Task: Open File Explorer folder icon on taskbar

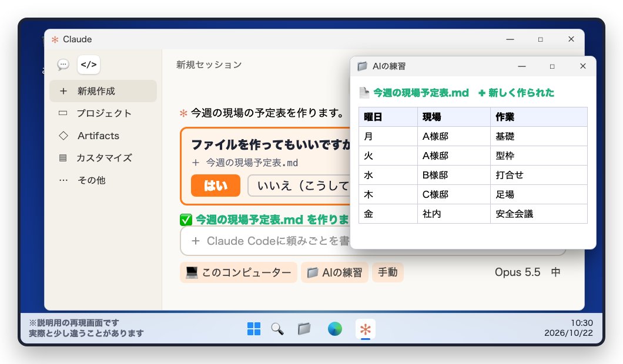Action: coord(304,329)
